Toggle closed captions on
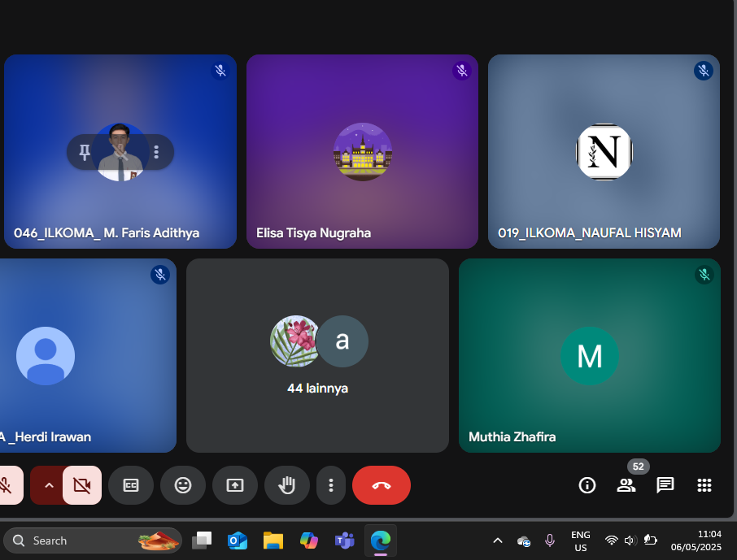 pyautogui.click(x=131, y=485)
